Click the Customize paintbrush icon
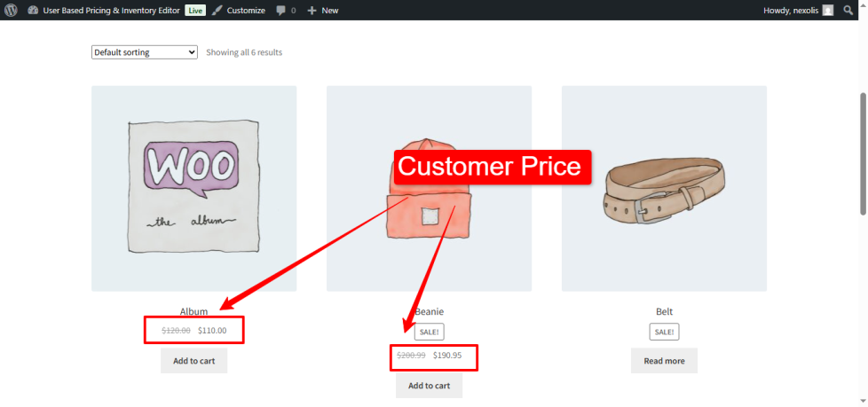 pyautogui.click(x=217, y=10)
